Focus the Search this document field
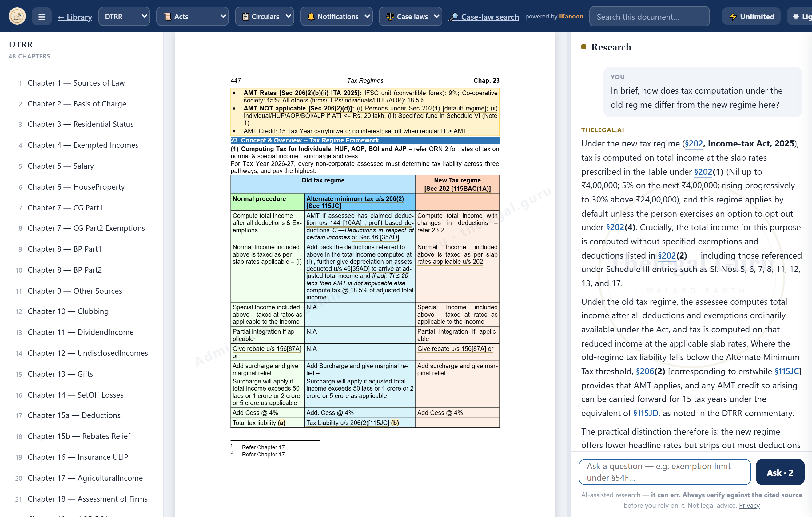Screen dimensions: 812x517 click(649, 17)
